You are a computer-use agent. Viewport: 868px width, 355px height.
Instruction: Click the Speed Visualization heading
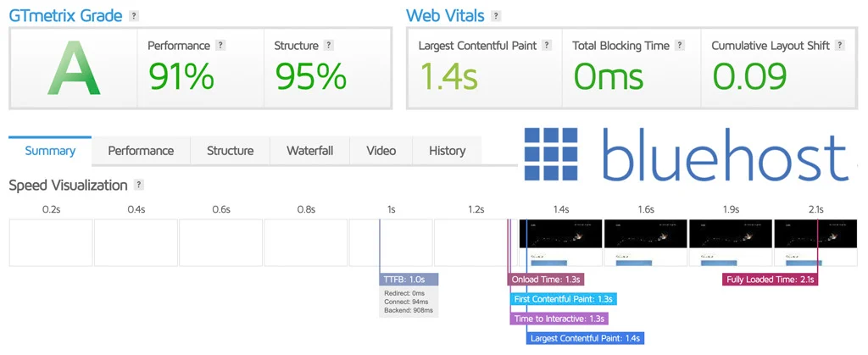tap(68, 186)
